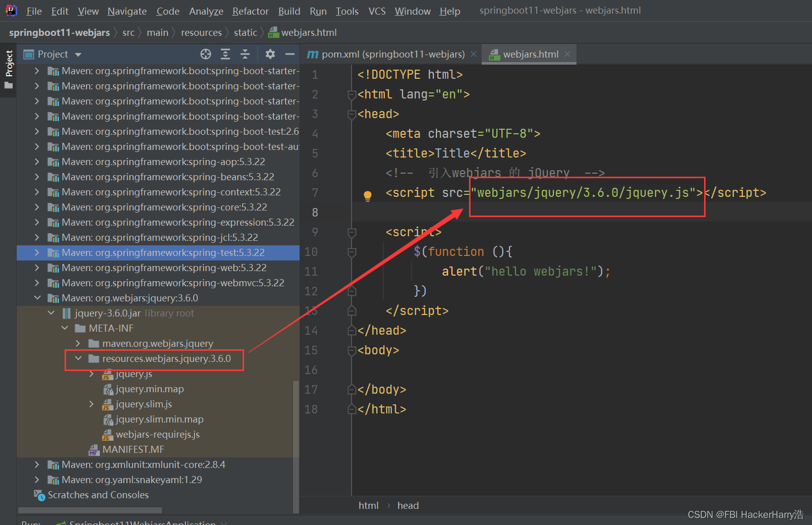Click the MANIFEST.MF file icon
Screen dimensions: 812x525
click(94, 450)
